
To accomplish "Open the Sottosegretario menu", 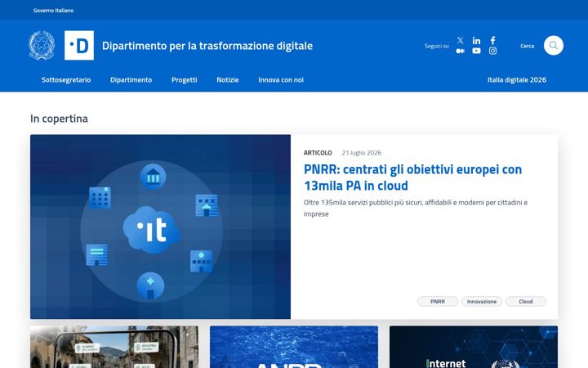I will 66,79.
